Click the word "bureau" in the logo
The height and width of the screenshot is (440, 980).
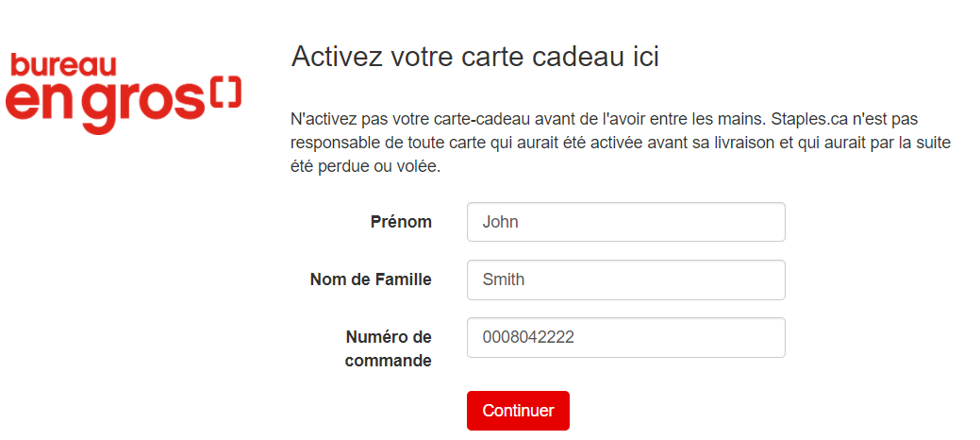[x=63, y=65]
